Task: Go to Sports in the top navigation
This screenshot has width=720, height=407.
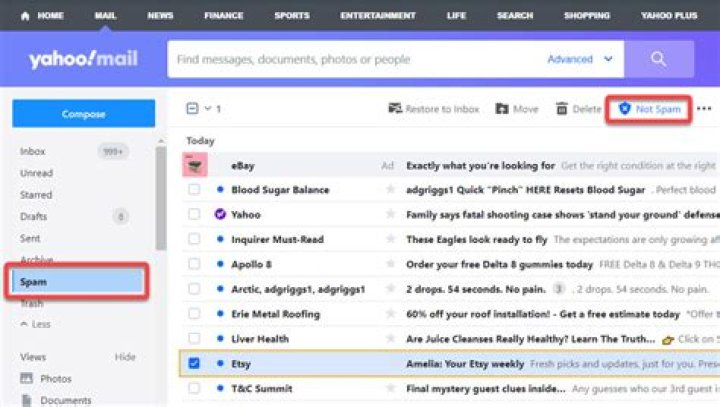Action: (291, 16)
